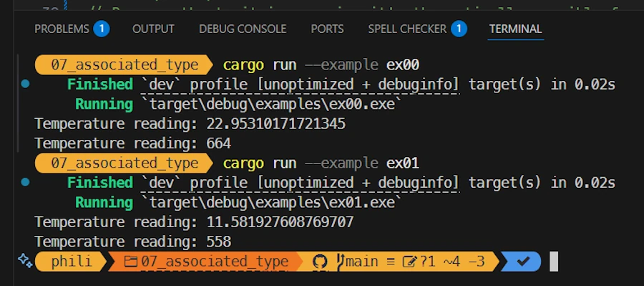Focus the terminal cursor block
The image size is (644, 286).
(x=554, y=262)
